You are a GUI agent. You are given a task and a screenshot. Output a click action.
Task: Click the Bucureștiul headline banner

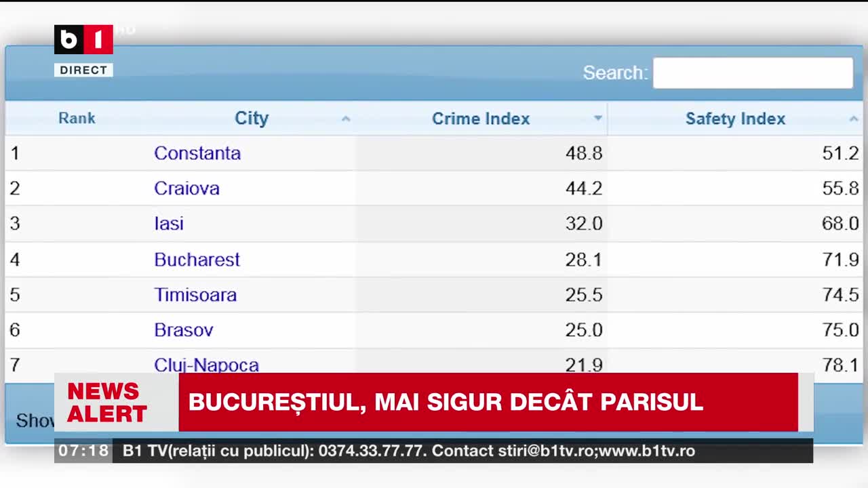pyautogui.click(x=488, y=402)
